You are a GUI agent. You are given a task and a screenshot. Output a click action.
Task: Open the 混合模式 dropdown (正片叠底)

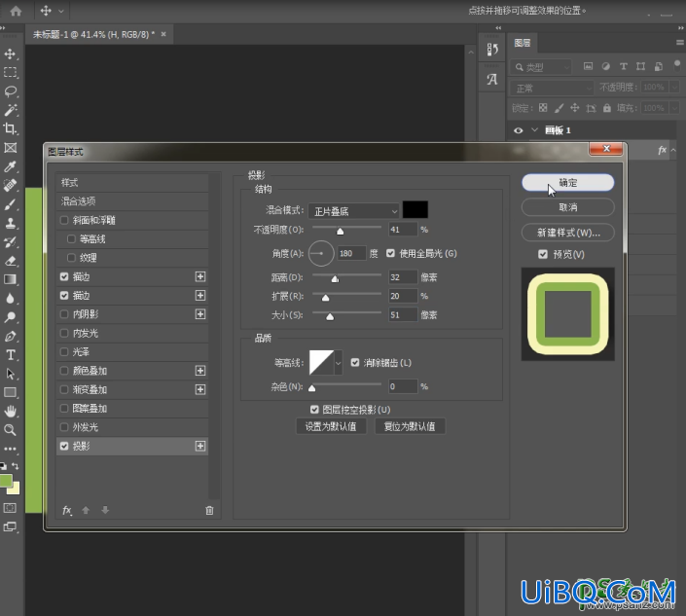(x=353, y=211)
